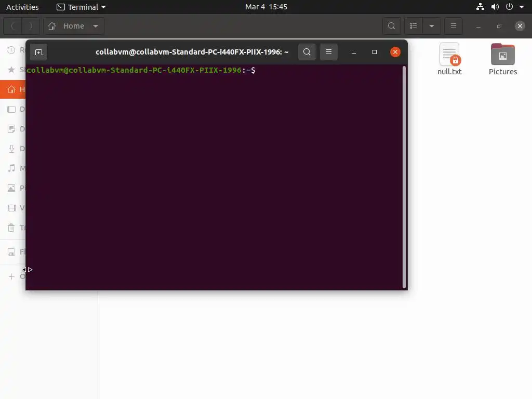Restore the Files window size

499,26
